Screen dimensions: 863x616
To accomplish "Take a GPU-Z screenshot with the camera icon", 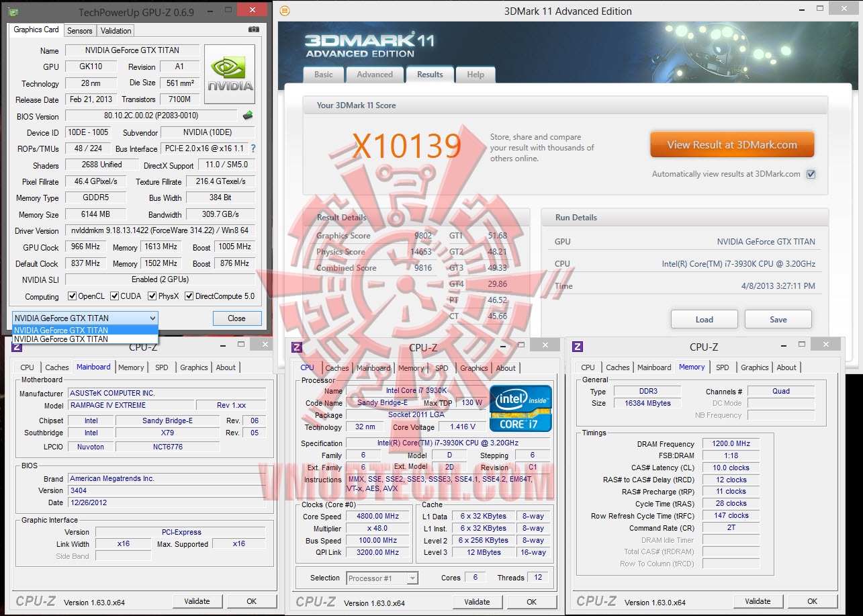I will 253,30.
